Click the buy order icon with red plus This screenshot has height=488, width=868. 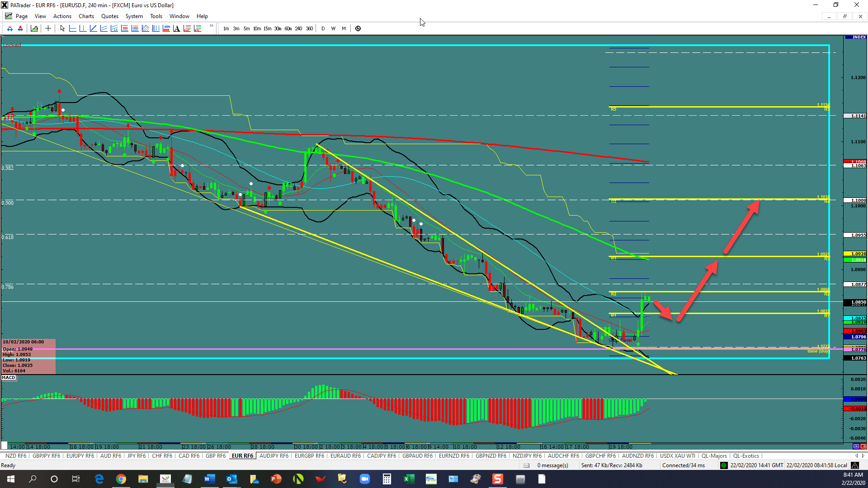point(20,28)
